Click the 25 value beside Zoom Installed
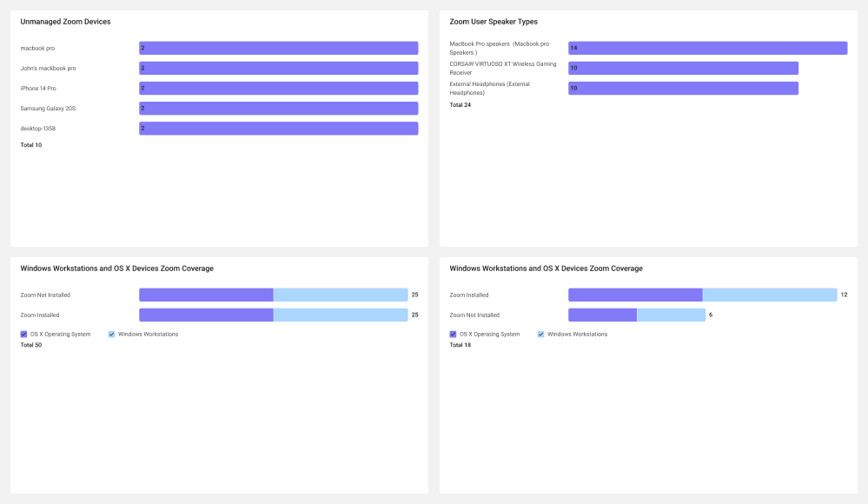 tap(414, 315)
